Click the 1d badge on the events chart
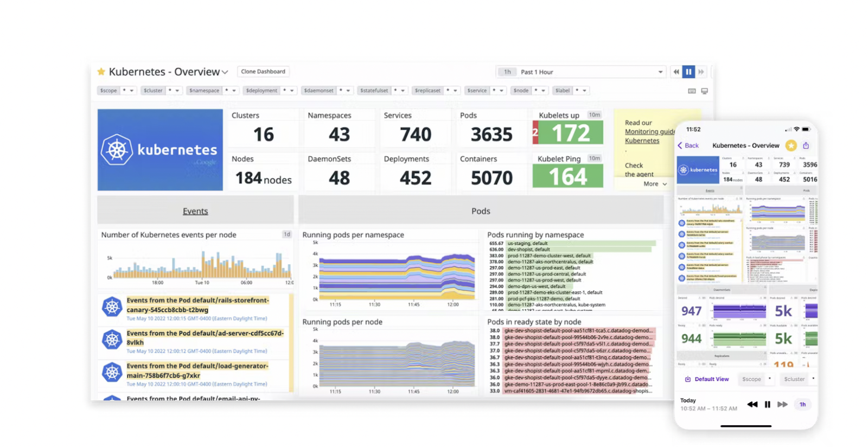The height and width of the screenshot is (447, 868). pos(286,234)
